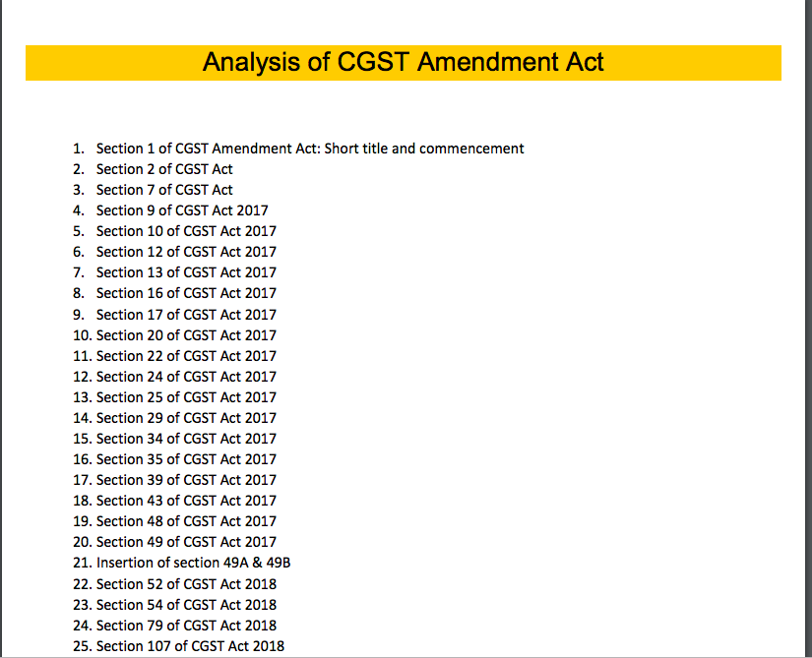Select 'Section 35 of CGST Act 2017'
Screen dimensions: 812x658
tap(186, 459)
